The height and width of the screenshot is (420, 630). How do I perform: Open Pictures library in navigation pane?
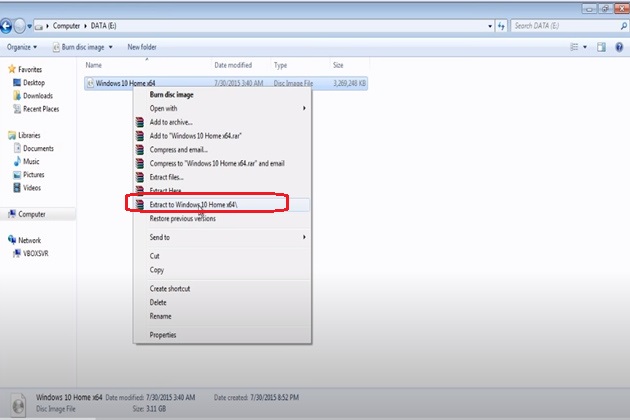click(x=34, y=175)
